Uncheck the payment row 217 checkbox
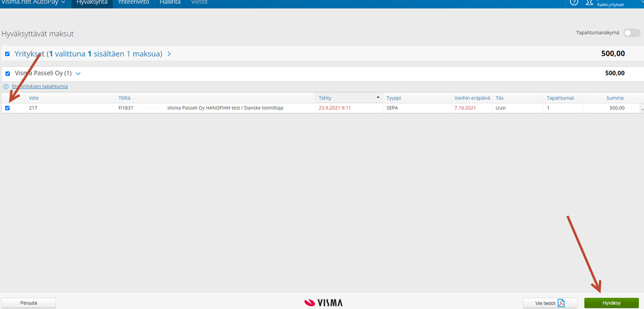The height and width of the screenshot is (309, 644). (x=7, y=108)
